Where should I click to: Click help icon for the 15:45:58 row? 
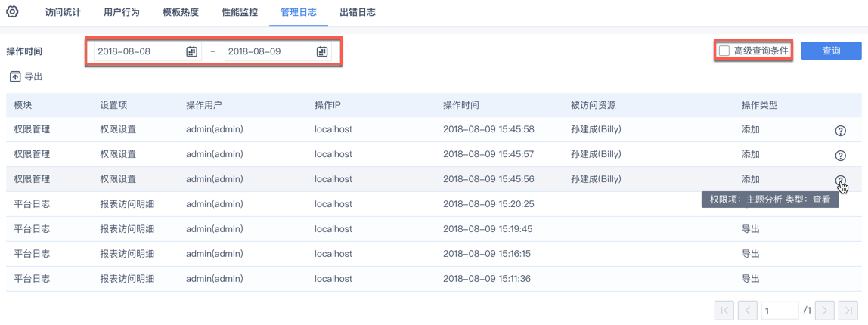click(840, 131)
